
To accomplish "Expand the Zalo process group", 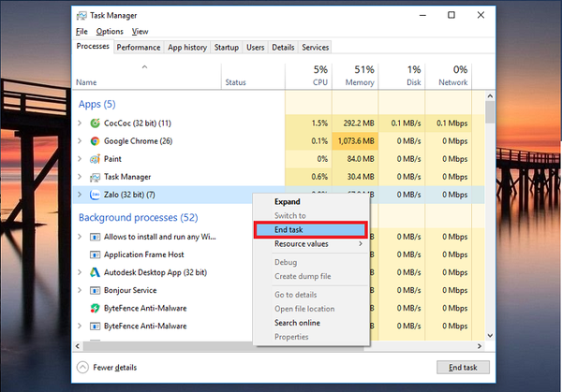I will coord(80,195).
